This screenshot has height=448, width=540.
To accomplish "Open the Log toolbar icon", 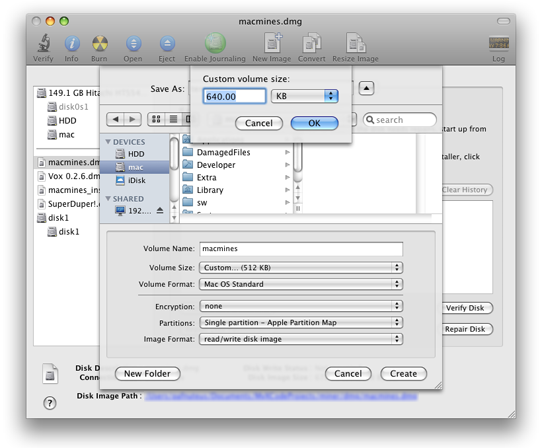I will click(x=499, y=43).
